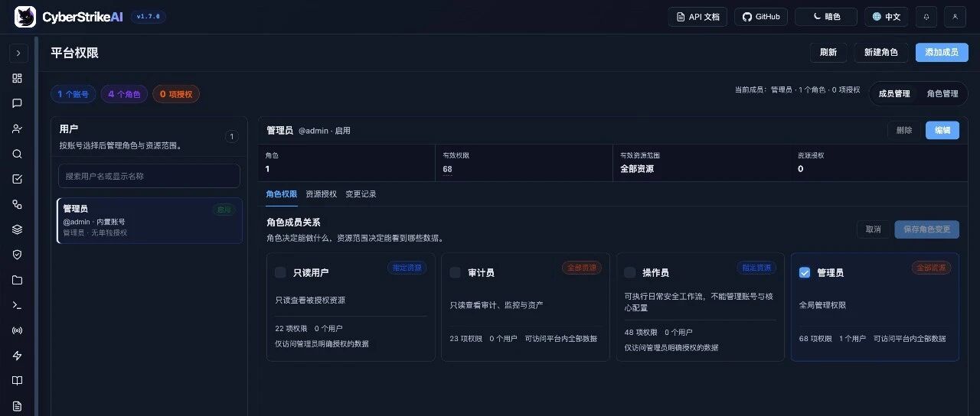This screenshot has width=980, height=416.
Task: Check the 审计员 role checkbox
Action: 455,272
